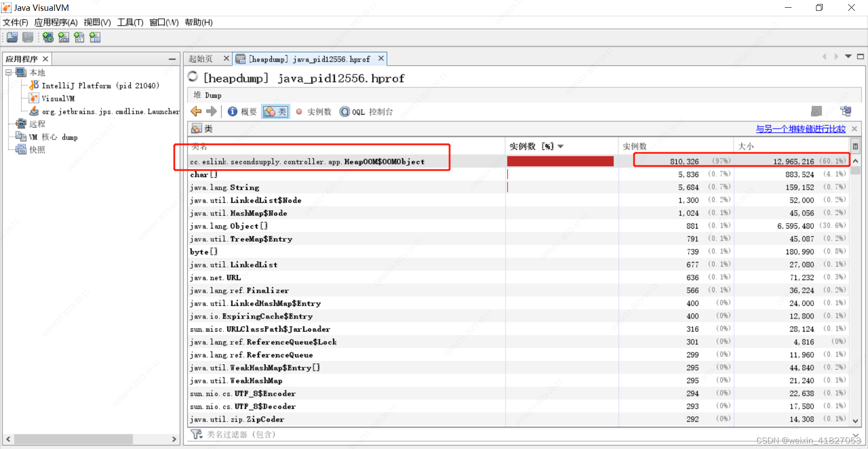Open the 文件(F) menu
The width and height of the screenshot is (868, 449).
coord(15,23)
